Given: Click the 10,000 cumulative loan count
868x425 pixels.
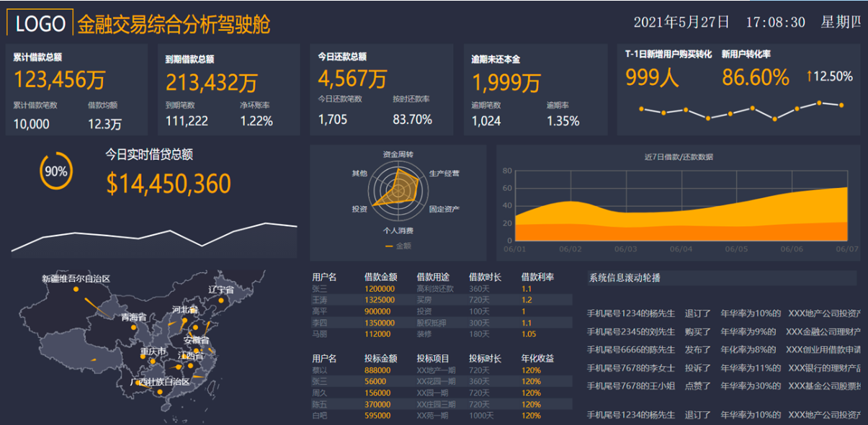Looking at the screenshot, I should coord(31,124).
